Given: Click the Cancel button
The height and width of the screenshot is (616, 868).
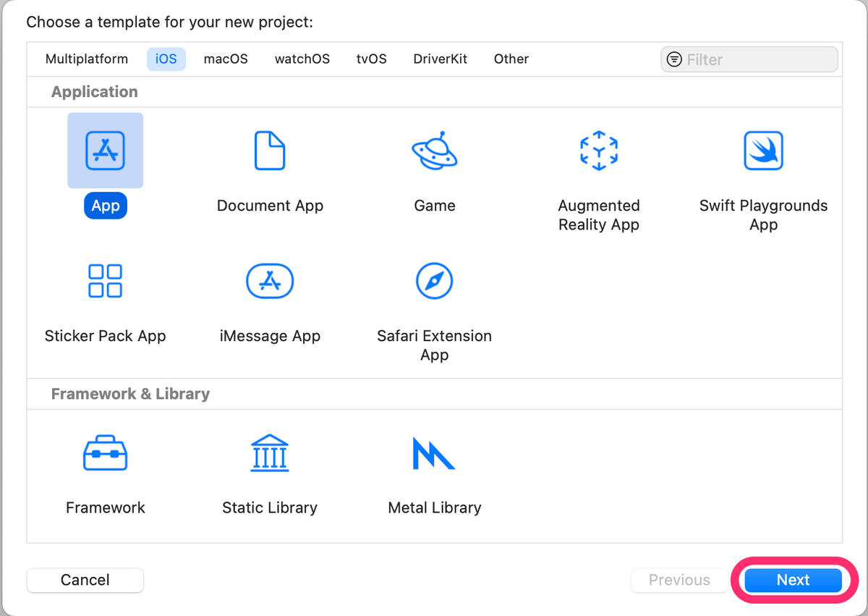Looking at the screenshot, I should 85,580.
